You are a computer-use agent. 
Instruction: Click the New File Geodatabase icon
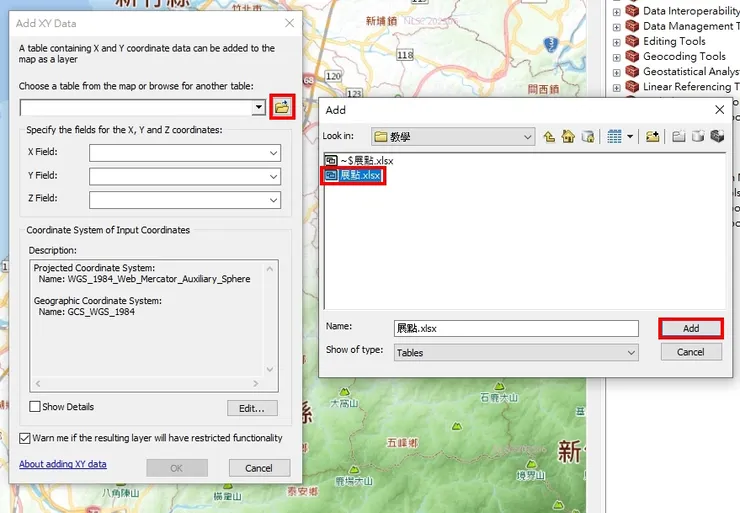tap(698, 137)
